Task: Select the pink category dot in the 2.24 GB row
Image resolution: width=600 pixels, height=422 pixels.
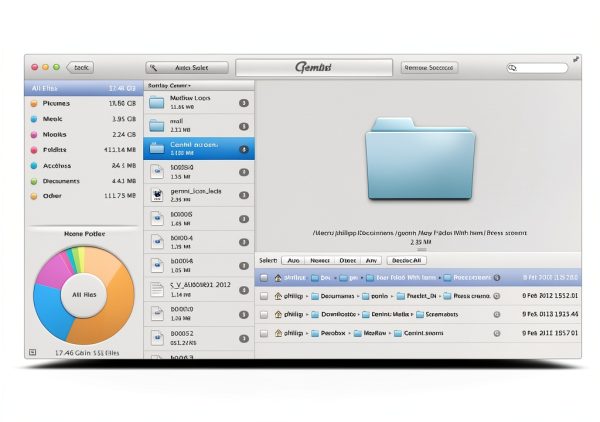Action: [x=34, y=135]
